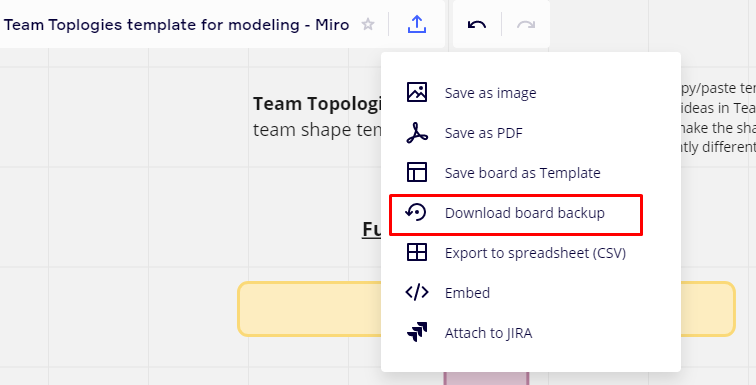The width and height of the screenshot is (756, 385).
Task: Select the Embed option
Action: [x=467, y=293]
